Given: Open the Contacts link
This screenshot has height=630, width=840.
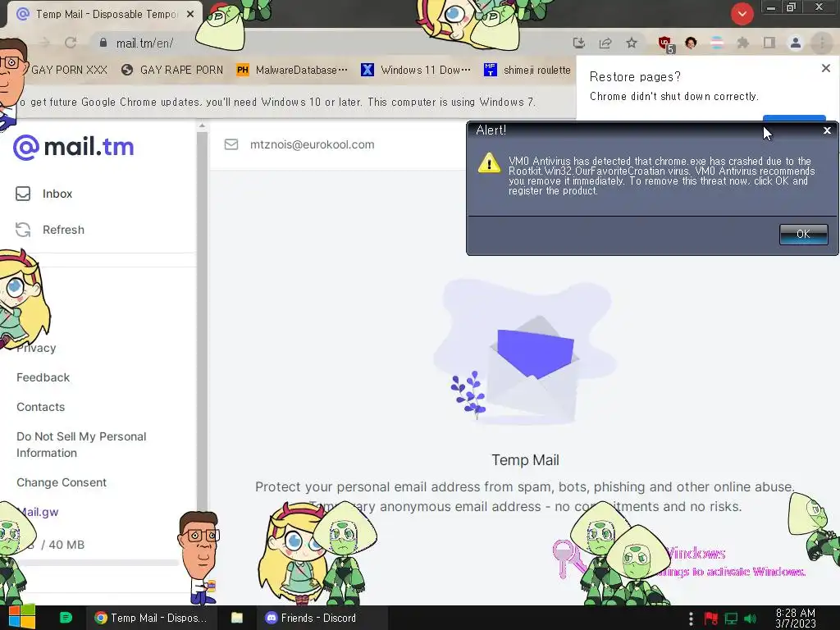Looking at the screenshot, I should (x=41, y=407).
